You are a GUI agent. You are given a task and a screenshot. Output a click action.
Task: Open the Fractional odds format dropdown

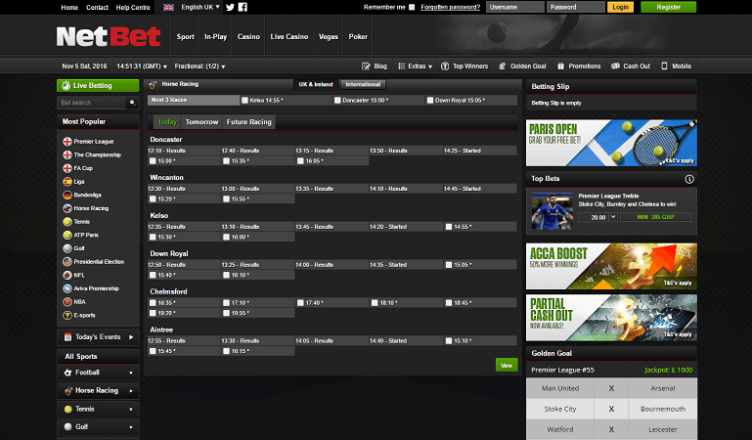click(197, 66)
